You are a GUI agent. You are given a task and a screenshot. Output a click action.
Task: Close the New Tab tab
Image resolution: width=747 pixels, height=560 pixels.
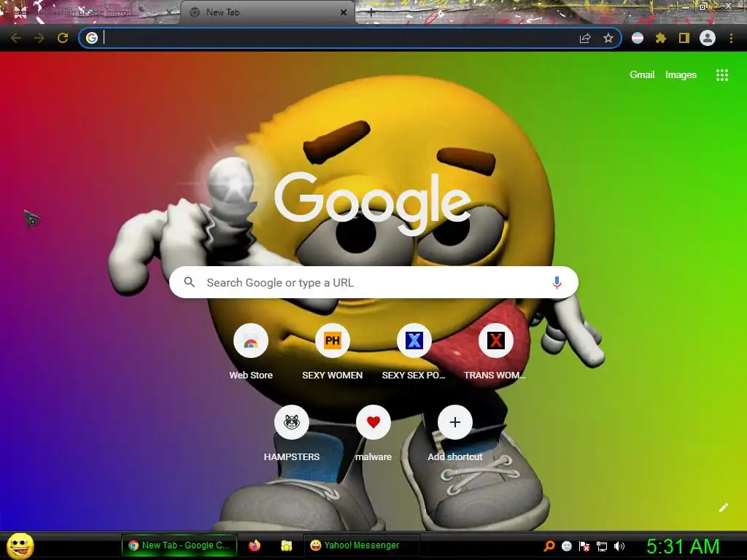344,13
